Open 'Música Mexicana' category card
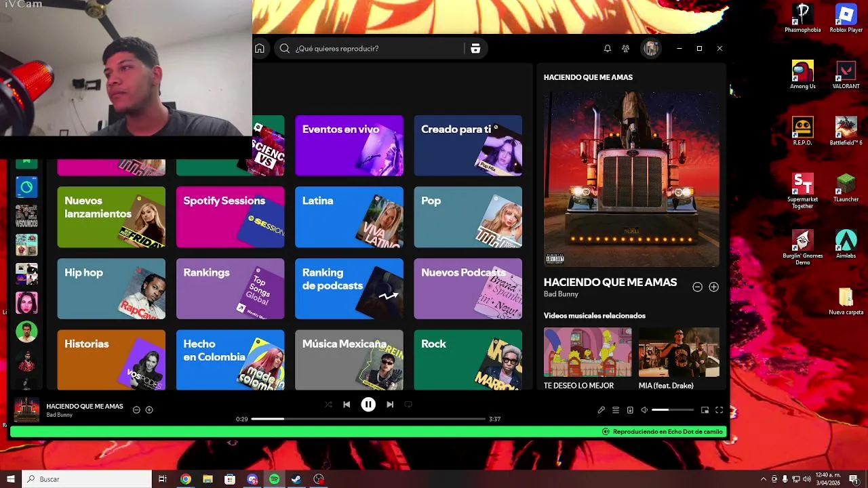Viewport: 868px width, 488px height. click(x=349, y=360)
